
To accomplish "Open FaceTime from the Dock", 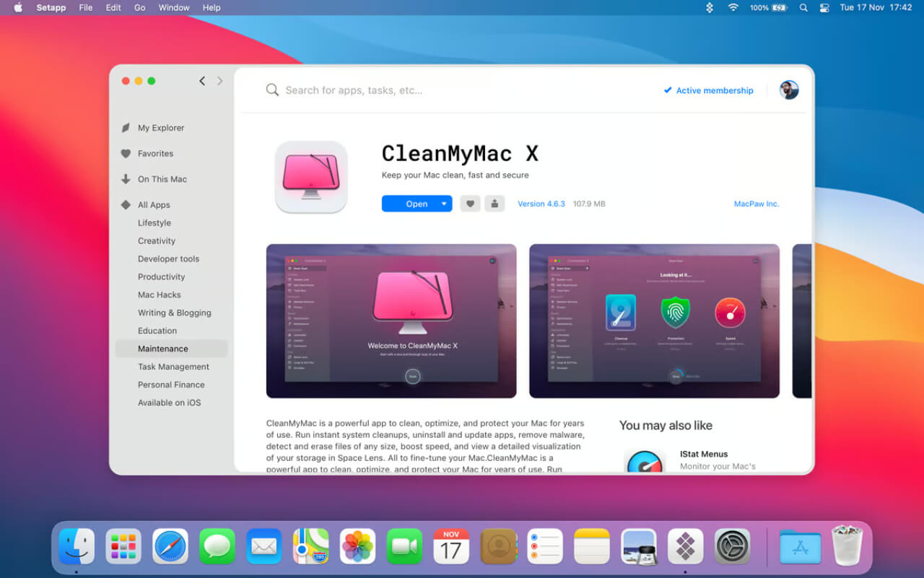I will (404, 546).
